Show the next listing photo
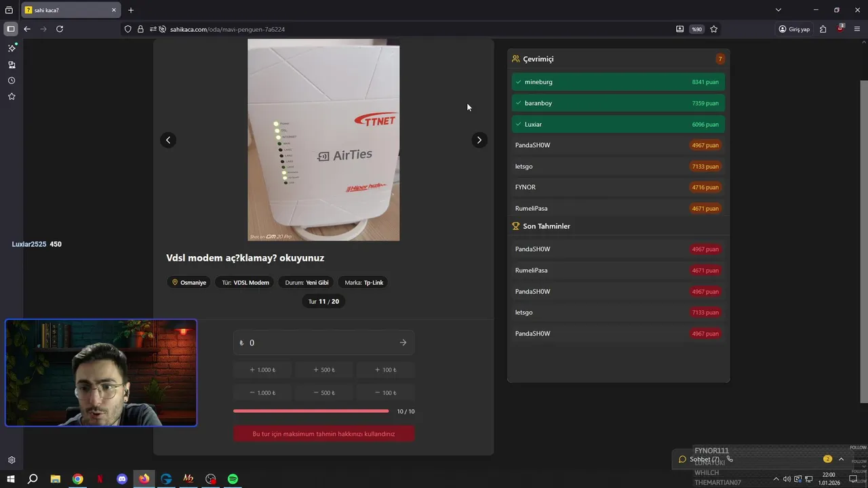The width and height of the screenshot is (868, 488). [479, 140]
